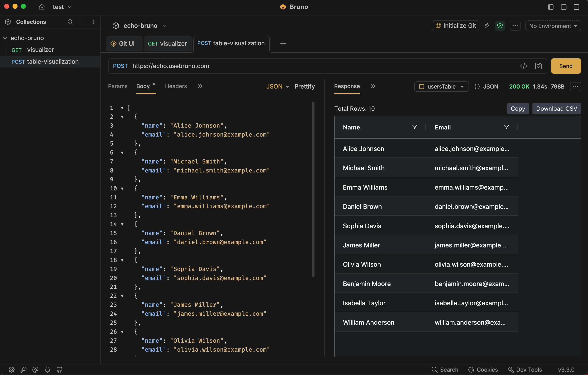Screen dimensions: 588x375
Task: Go to the home screen icon
Action: 42,7
